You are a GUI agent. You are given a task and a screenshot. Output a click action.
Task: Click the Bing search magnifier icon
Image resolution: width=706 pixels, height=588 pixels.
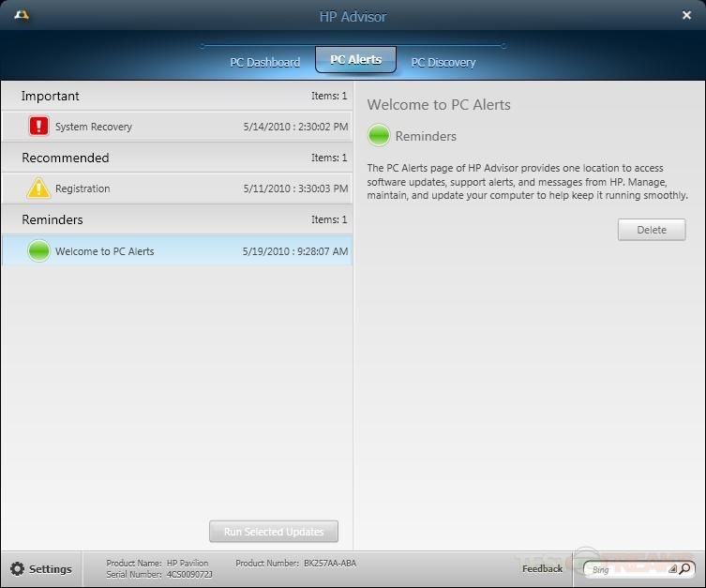click(x=685, y=568)
